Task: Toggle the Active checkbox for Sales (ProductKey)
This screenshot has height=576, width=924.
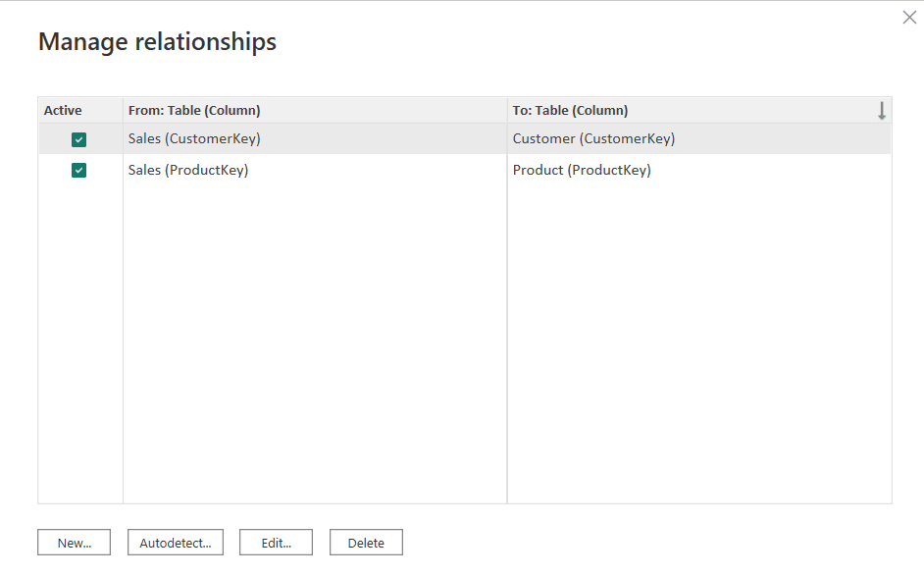Action: click(x=79, y=171)
